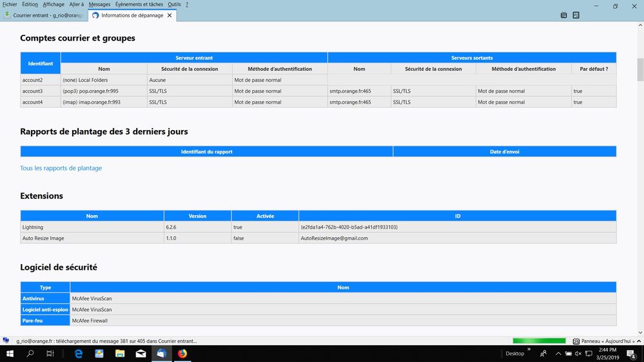Viewport: 644px width, 362px height.
Task: Click the vertical scrollbar thumb
Action: click(640, 70)
